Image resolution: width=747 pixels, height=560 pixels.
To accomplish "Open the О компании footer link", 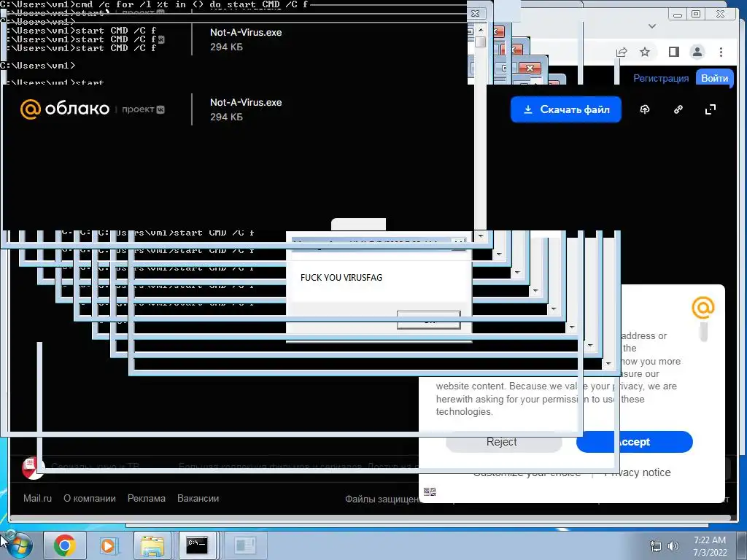I will 90,498.
